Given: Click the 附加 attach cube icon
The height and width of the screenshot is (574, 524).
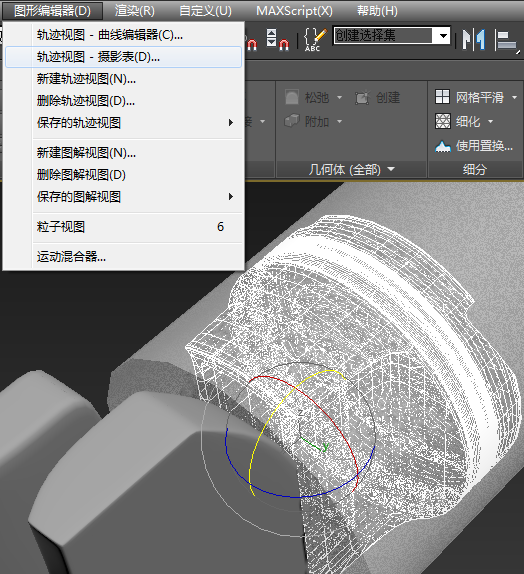Looking at the screenshot, I should [292, 121].
